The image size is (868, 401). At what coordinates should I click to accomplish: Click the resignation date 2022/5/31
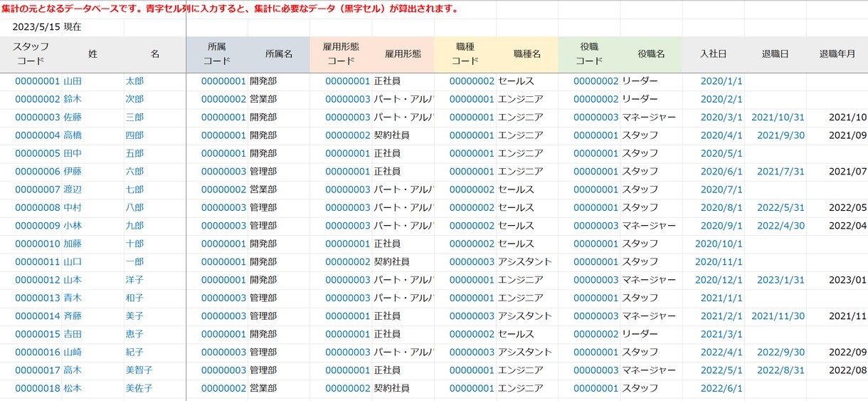tap(780, 208)
